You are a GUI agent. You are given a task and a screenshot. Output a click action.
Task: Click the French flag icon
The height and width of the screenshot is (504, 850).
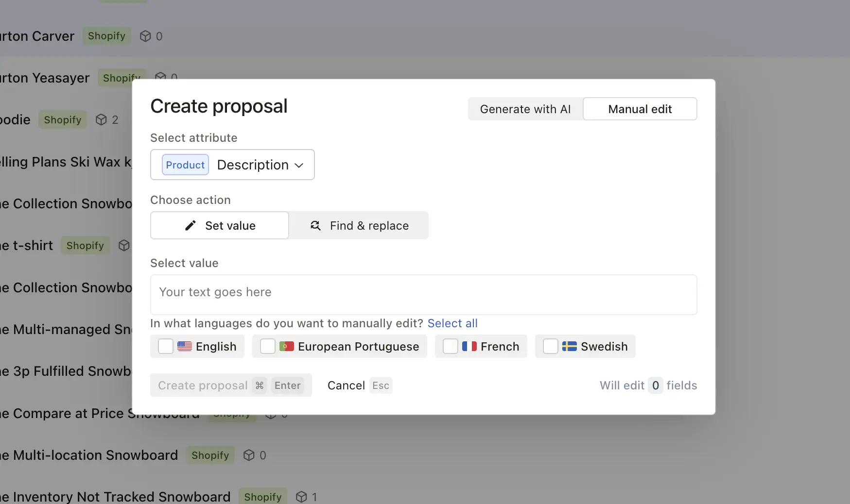coord(469,346)
